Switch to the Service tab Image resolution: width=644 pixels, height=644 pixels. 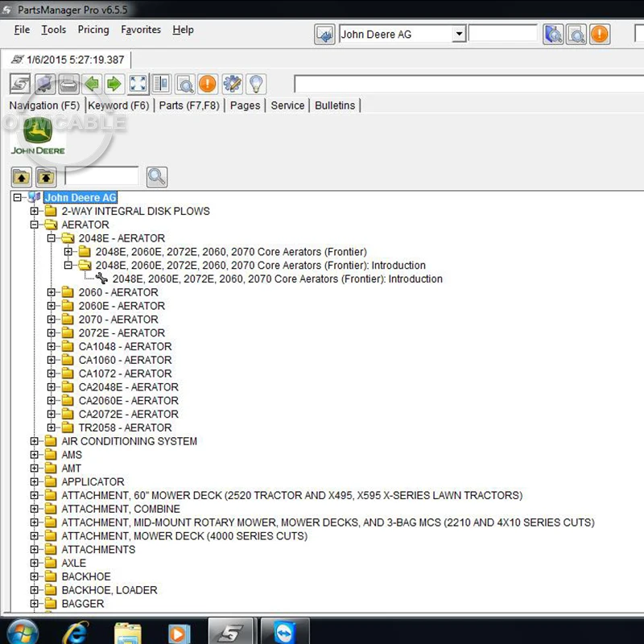click(287, 105)
